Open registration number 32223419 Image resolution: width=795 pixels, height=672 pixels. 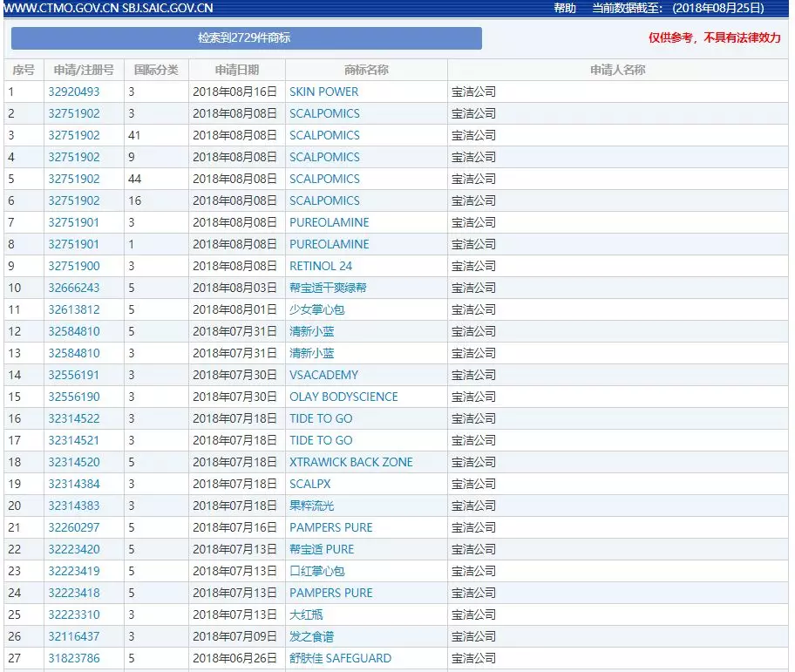(74, 571)
